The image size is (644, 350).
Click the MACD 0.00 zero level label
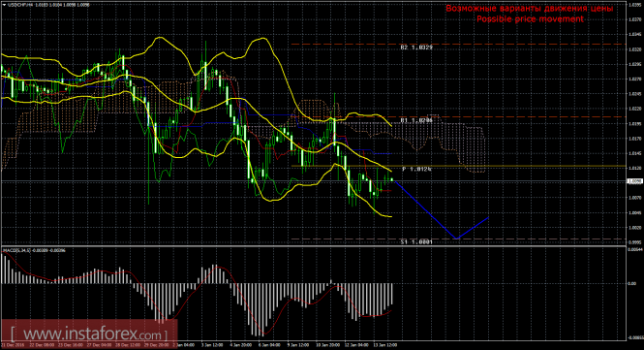(631, 283)
